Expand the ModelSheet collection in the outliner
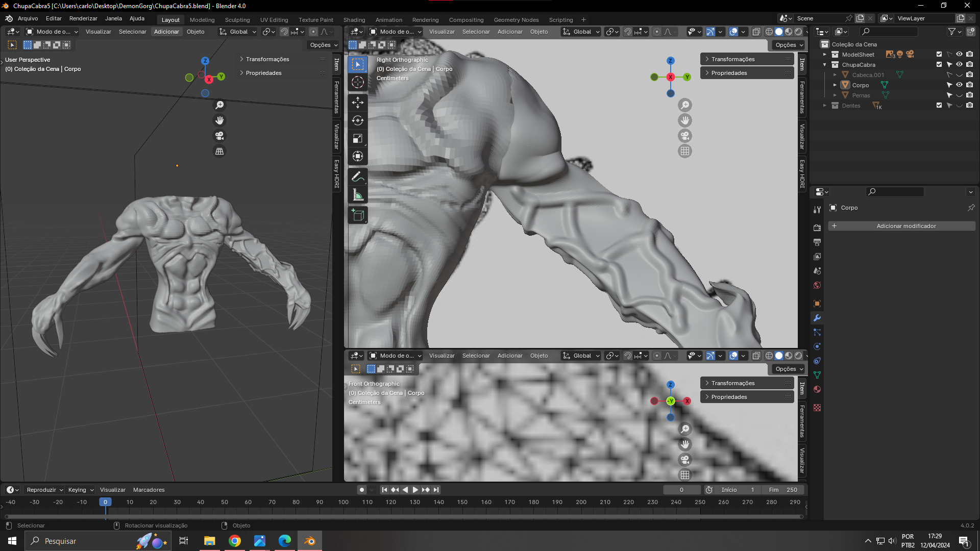Image resolution: width=980 pixels, height=551 pixels. 825,55
